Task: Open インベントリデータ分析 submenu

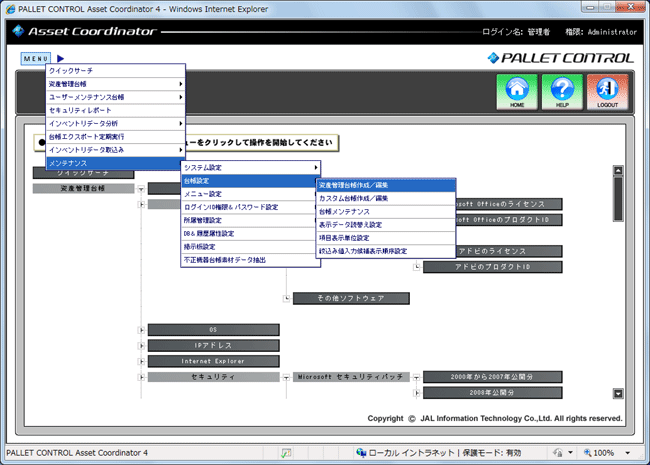Action: click(115, 124)
